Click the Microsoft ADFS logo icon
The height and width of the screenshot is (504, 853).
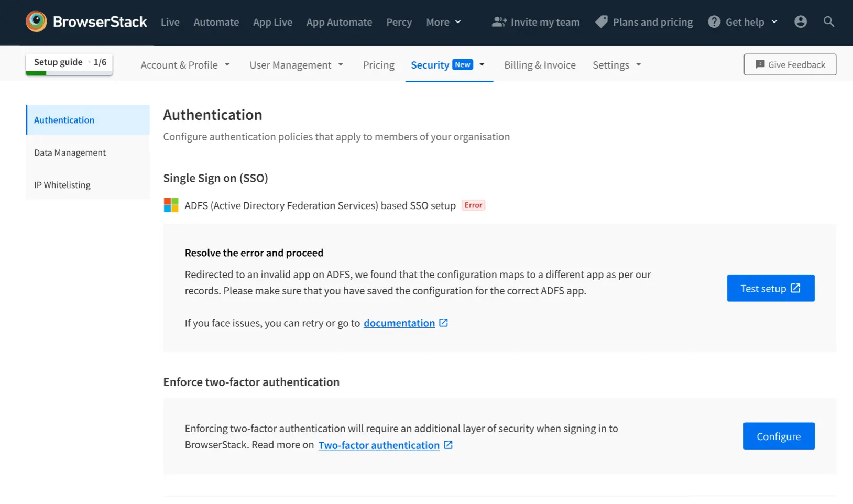[171, 205]
